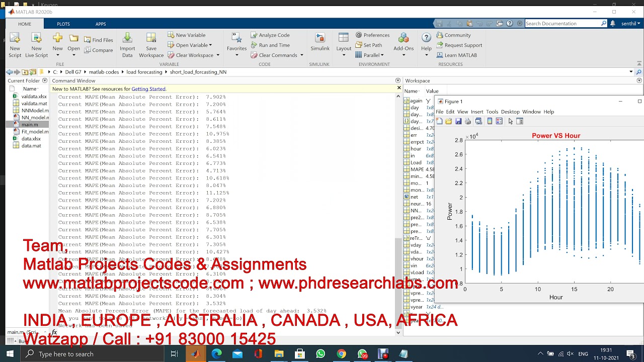Open the senthil account dropdown
Viewport: 644px width, 362px height.
click(631, 24)
